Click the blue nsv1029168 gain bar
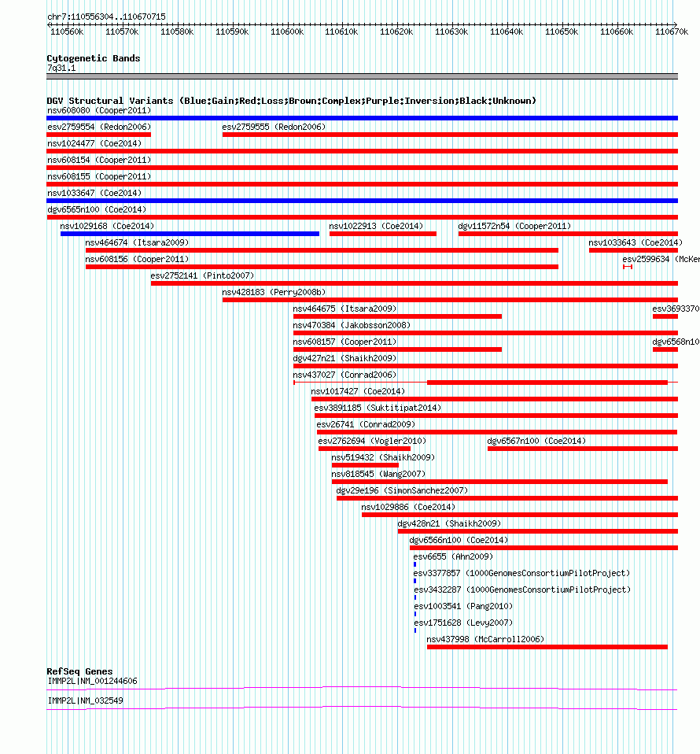 tap(190, 234)
